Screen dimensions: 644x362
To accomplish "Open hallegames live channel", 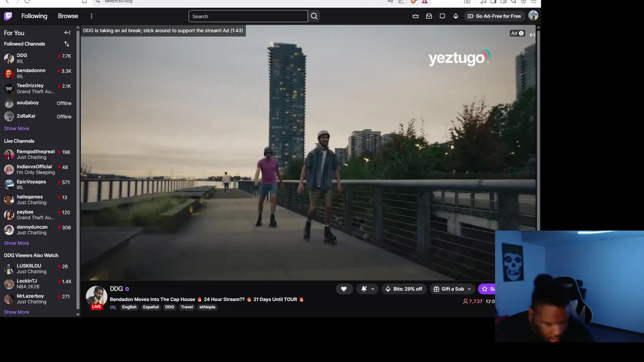I will tap(38, 200).
